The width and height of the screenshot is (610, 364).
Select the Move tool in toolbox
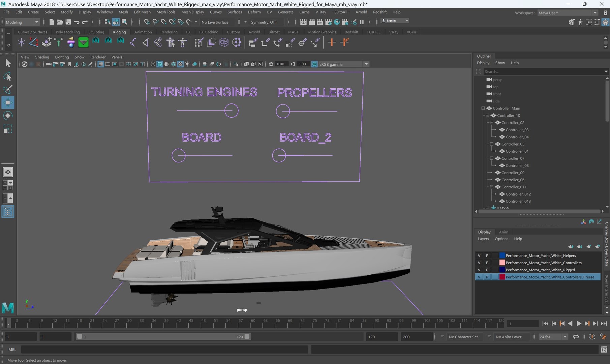8,102
